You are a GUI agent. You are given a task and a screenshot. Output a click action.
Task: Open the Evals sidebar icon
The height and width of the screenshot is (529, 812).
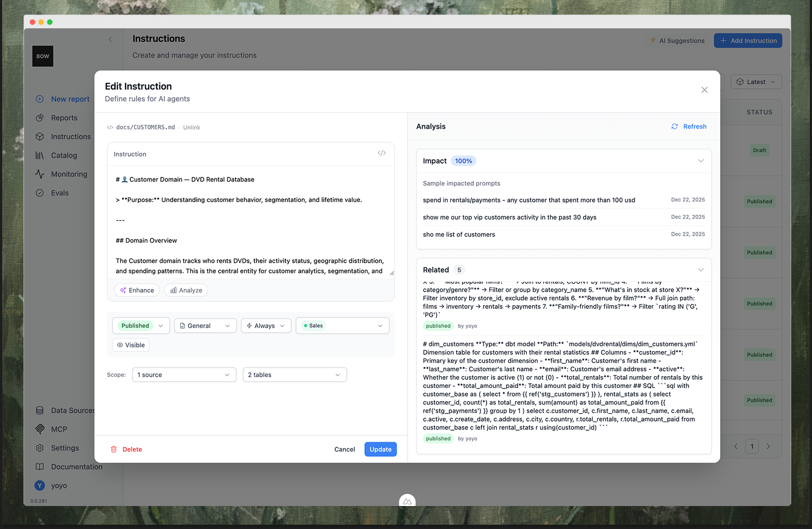(x=40, y=193)
